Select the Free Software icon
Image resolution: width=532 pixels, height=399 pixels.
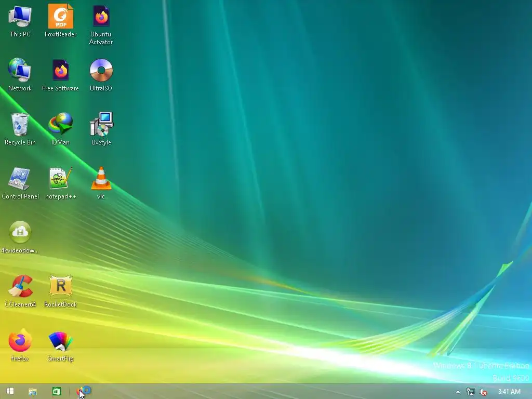61,70
